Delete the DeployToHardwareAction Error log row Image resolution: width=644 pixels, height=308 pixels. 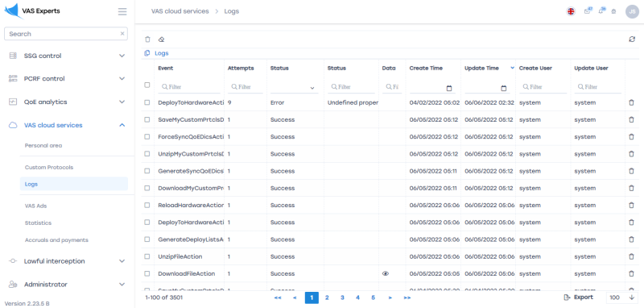[x=631, y=103]
